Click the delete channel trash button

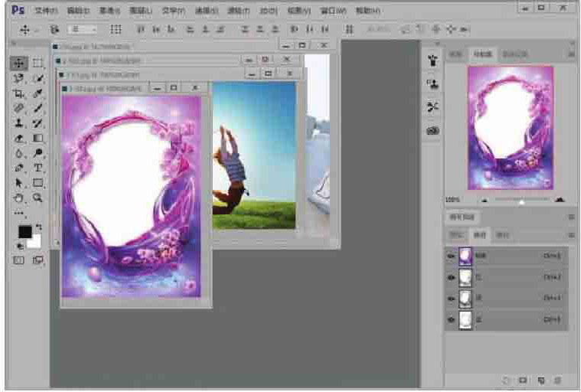point(557,379)
